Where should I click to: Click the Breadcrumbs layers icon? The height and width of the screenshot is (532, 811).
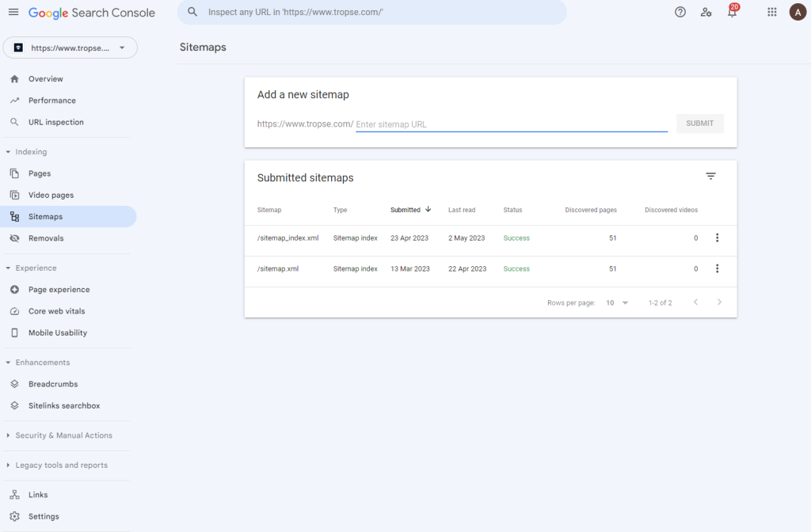pyautogui.click(x=14, y=384)
